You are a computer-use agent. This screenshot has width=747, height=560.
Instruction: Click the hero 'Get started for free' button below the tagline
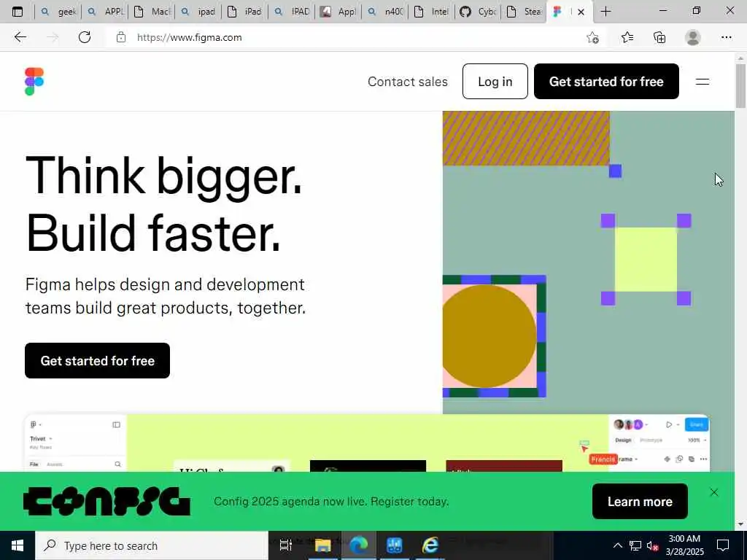tap(97, 360)
